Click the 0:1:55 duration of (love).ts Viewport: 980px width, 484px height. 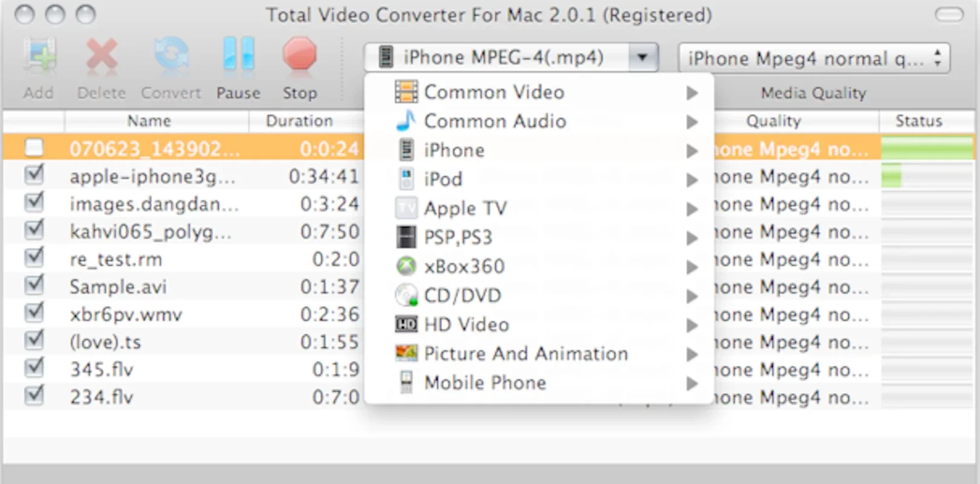point(329,342)
